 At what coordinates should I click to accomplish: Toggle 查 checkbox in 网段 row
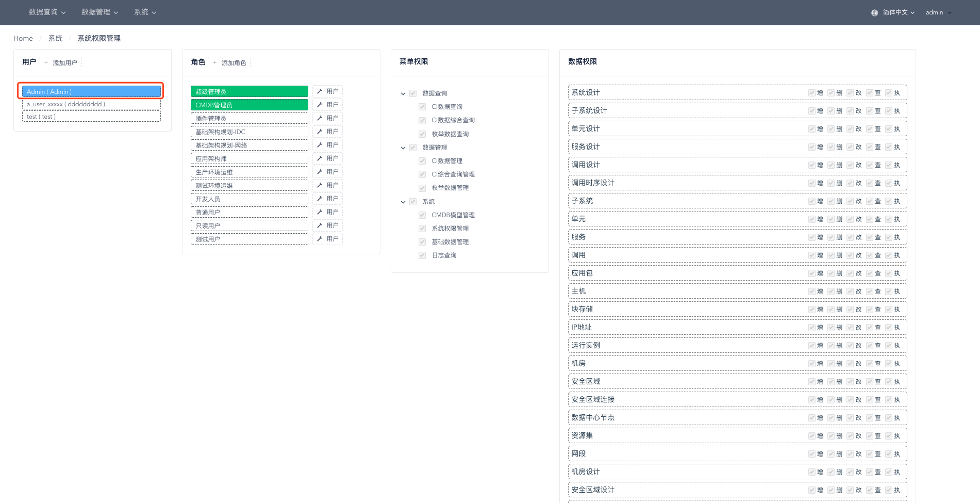[x=870, y=454]
